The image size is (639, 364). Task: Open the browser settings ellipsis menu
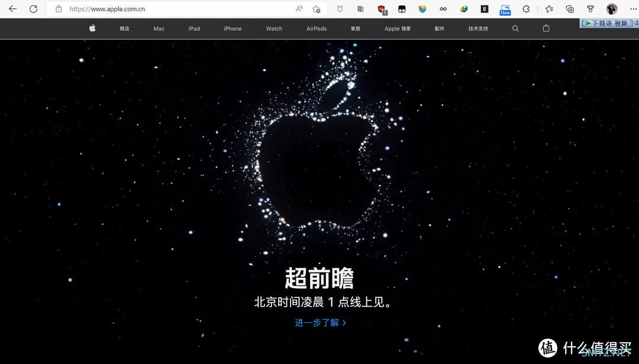point(633,9)
